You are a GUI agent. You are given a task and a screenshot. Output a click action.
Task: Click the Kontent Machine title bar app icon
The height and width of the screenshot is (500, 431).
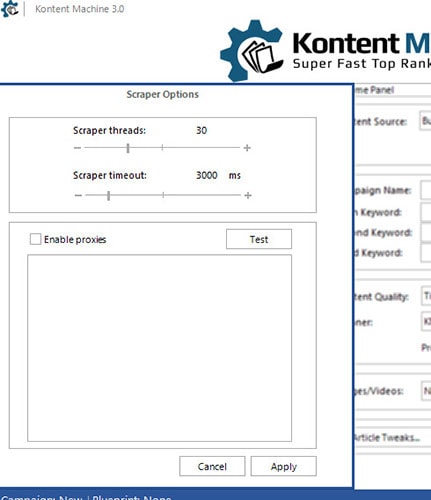click(x=9, y=8)
